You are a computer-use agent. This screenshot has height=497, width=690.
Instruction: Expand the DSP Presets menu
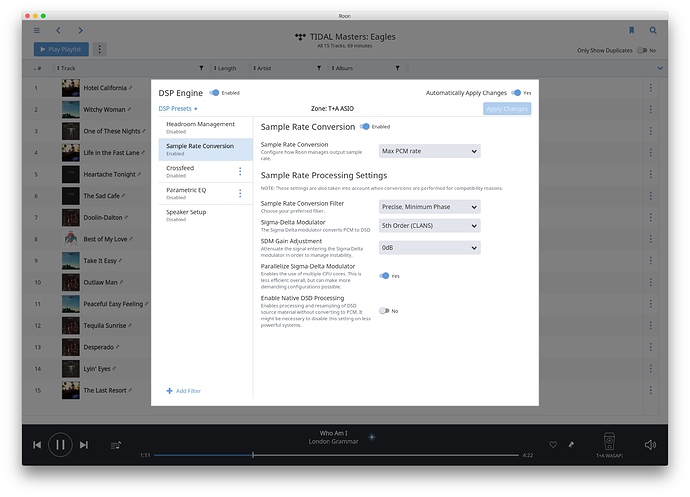point(178,109)
